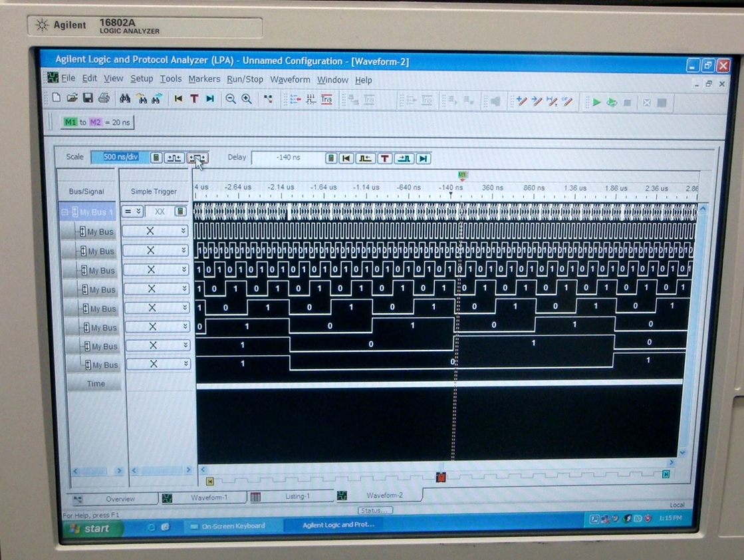Click the Trg marker toolbar icon
This screenshot has width=744, height=560.
click(x=326, y=100)
